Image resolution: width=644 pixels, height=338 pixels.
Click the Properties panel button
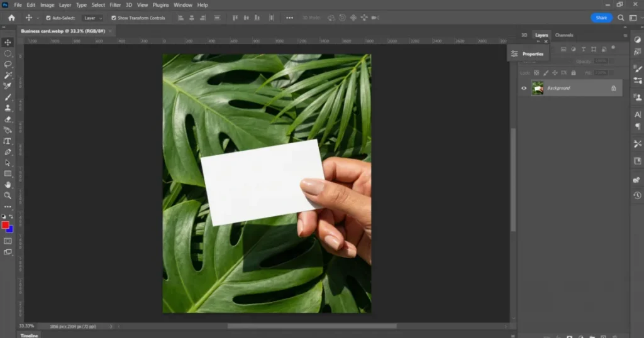[528, 54]
